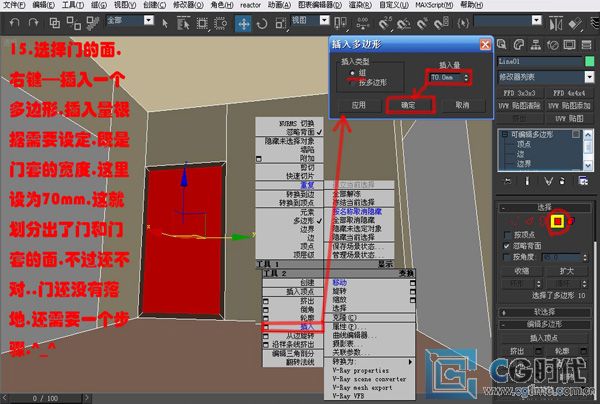The image size is (600, 404).
Task: Click the 扩大 grow selection button
Action: [567, 271]
